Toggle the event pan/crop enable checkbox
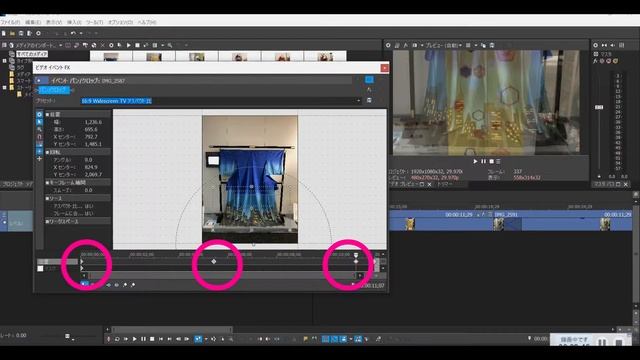640x360 pixels. pos(39,80)
